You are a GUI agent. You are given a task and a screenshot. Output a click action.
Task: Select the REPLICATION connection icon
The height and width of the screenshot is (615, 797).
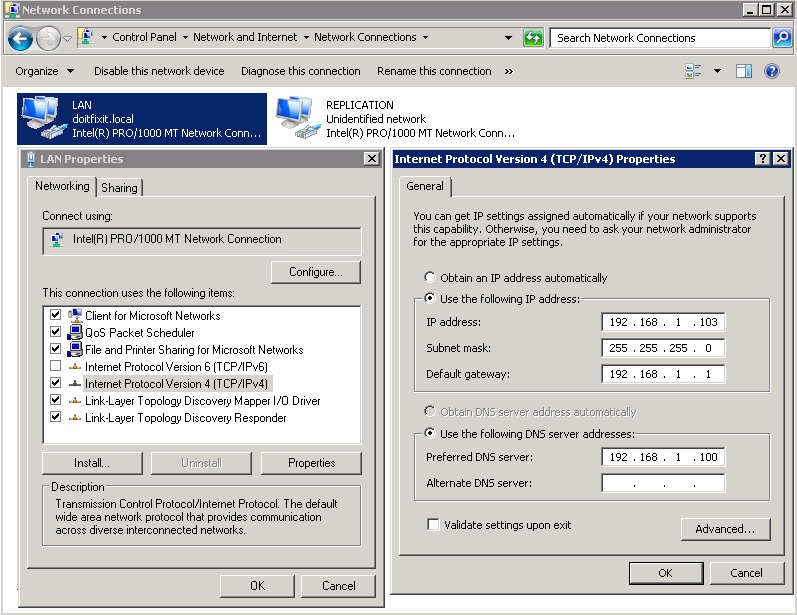tap(298, 118)
